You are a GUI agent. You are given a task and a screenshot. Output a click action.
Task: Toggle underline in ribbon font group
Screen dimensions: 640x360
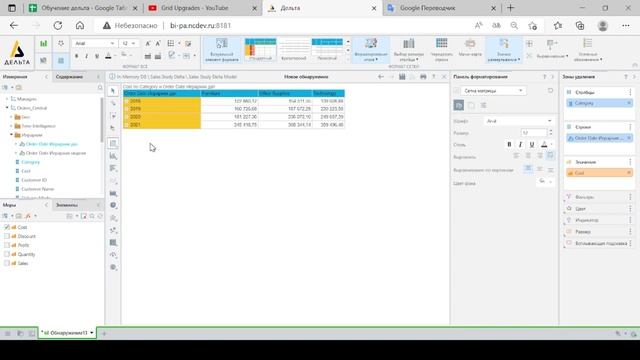coord(97,56)
